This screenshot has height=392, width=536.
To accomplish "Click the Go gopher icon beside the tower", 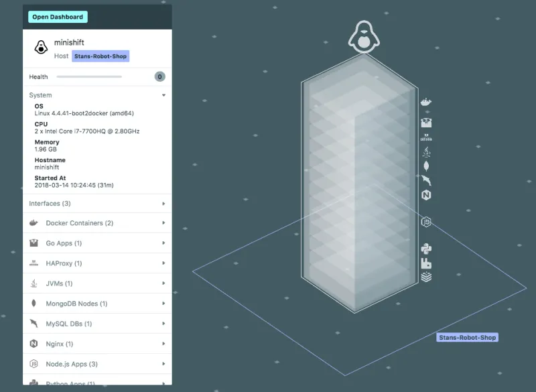I will 425,123.
